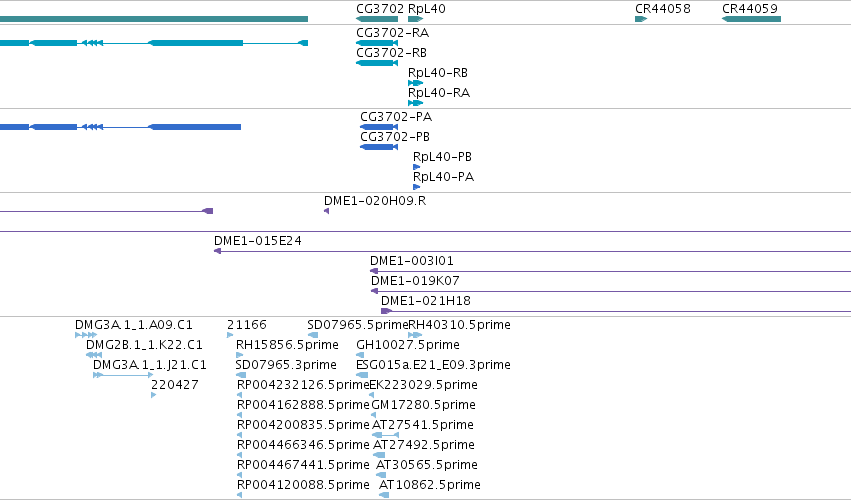The image size is (851, 500).
Task: Select the DME1-019K07 BAC clone
Action: (x=611, y=292)
